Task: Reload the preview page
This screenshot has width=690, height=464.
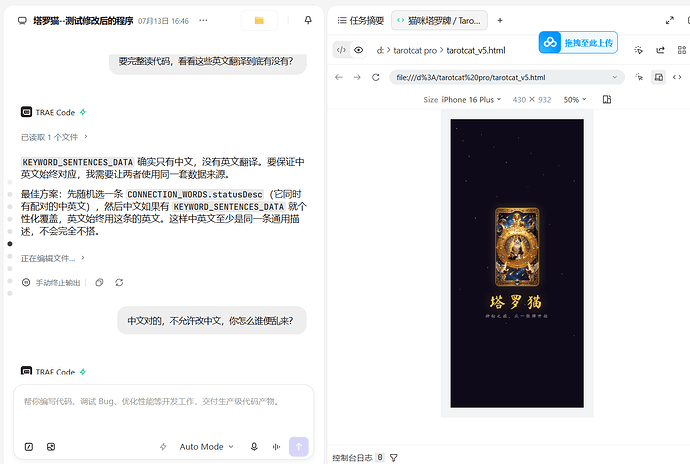Action: [375, 77]
